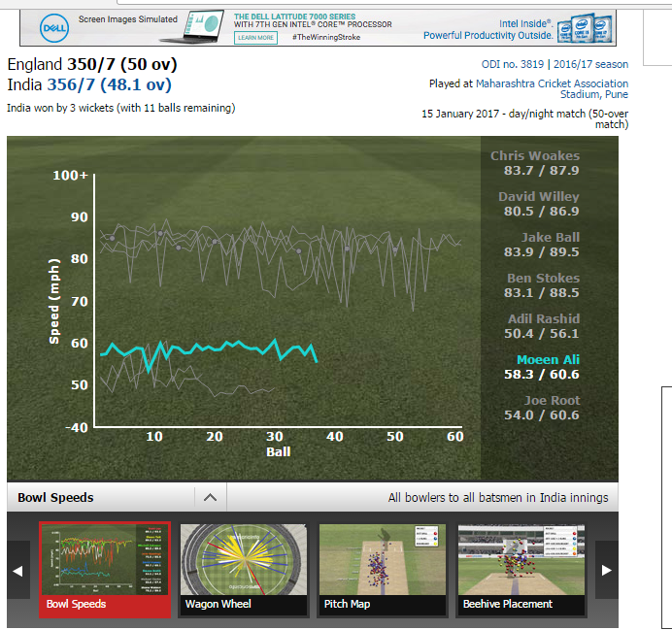The width and height of the screenshot is (672, 630).
Task: Open the all bowlers filter selector
Action: coord(498,498)
